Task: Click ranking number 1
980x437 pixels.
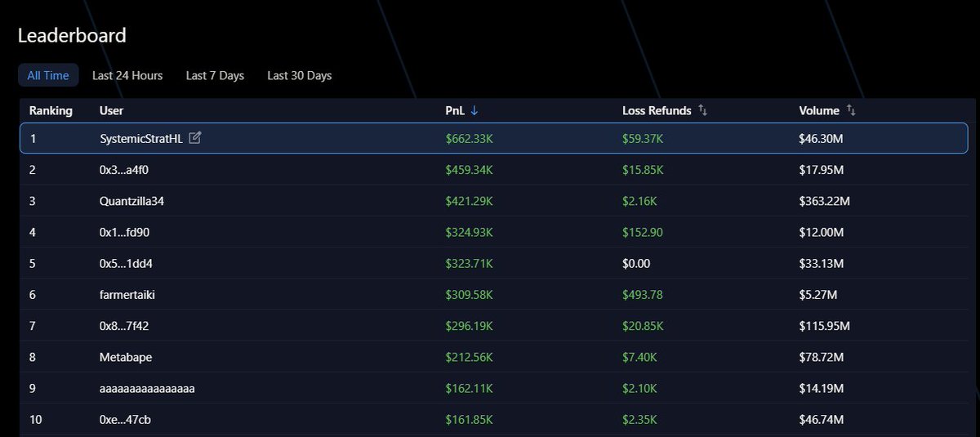Action: point(33,139)
